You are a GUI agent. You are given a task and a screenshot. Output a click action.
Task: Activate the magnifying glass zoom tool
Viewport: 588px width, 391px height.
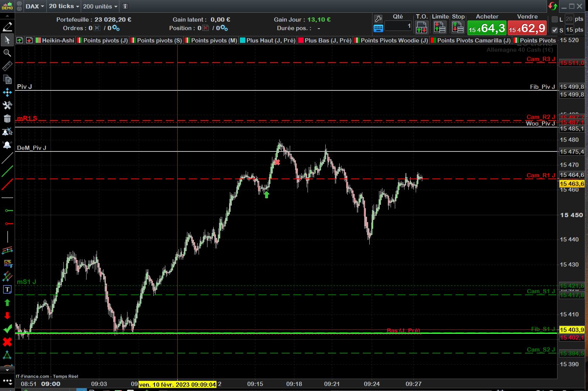coord(7,53)
